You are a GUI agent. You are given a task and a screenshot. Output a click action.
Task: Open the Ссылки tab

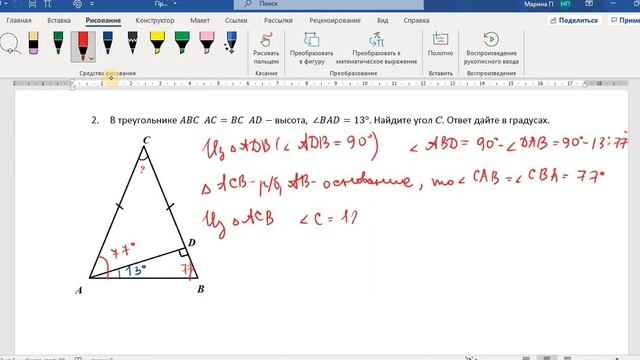point(236,20)
